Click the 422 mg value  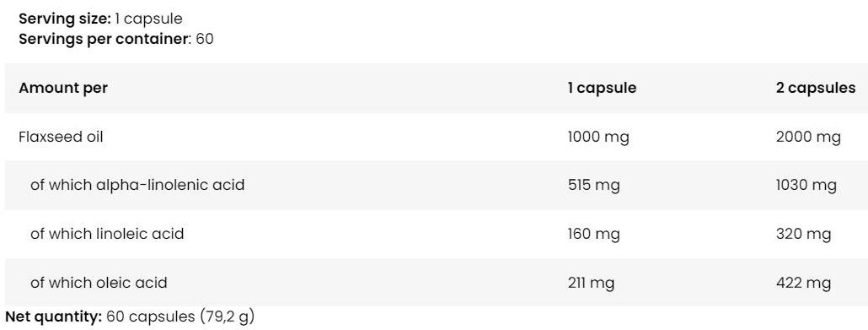pyautogui.click(x=803, y=283)
